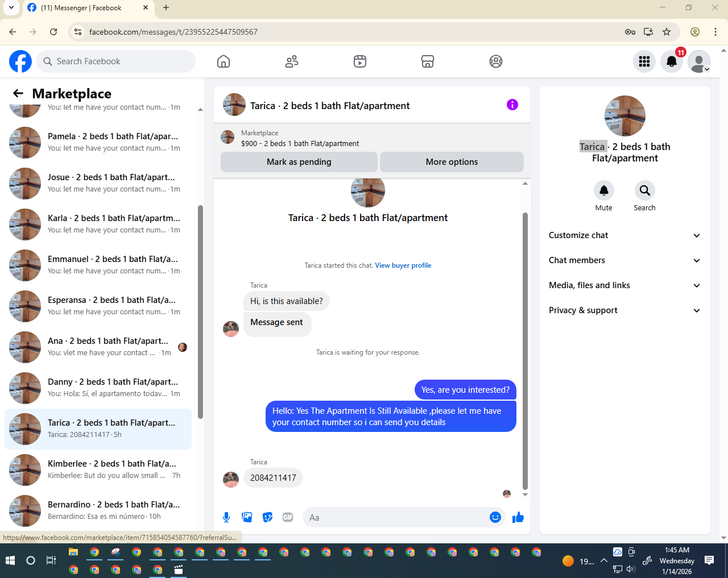This screenshot has height=578, width=728.
Task: Open the GIF picker icon
Action: point(288,517)
